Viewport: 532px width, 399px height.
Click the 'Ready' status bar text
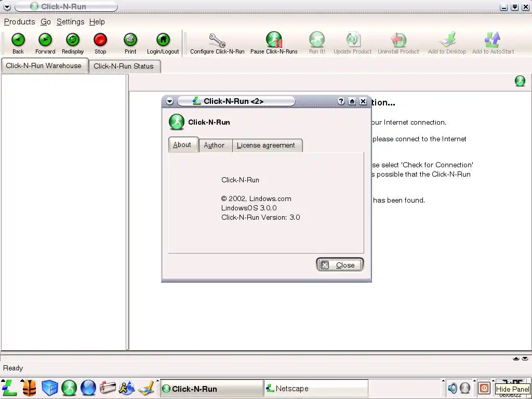click(x=13, y=368)
